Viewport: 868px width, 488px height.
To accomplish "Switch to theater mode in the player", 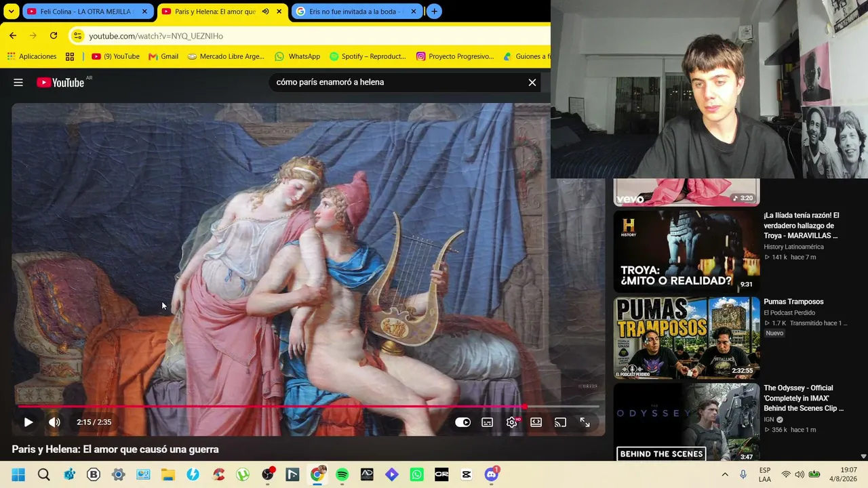I will (x=536, y=422).
